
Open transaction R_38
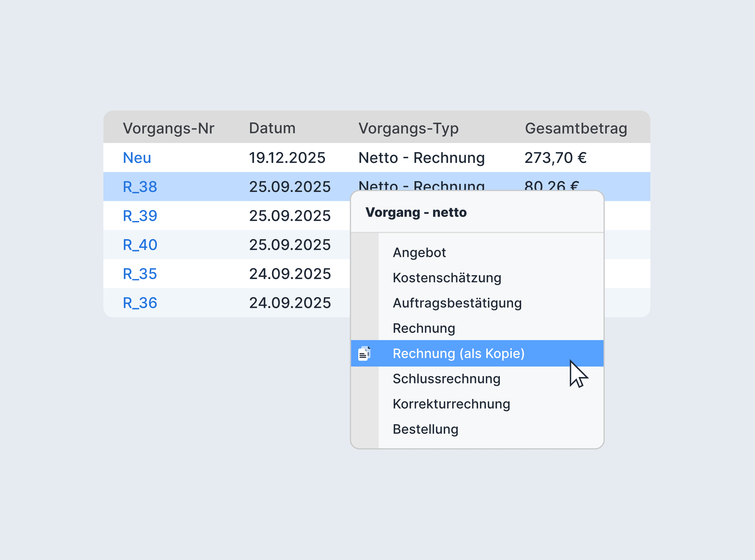coord(140,187)
